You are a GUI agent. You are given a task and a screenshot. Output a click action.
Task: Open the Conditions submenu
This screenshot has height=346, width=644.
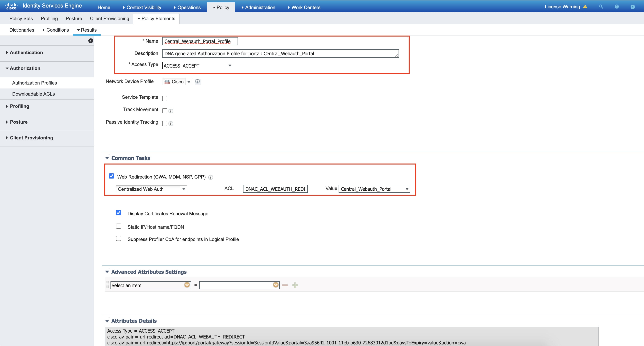tap(56, 30)
